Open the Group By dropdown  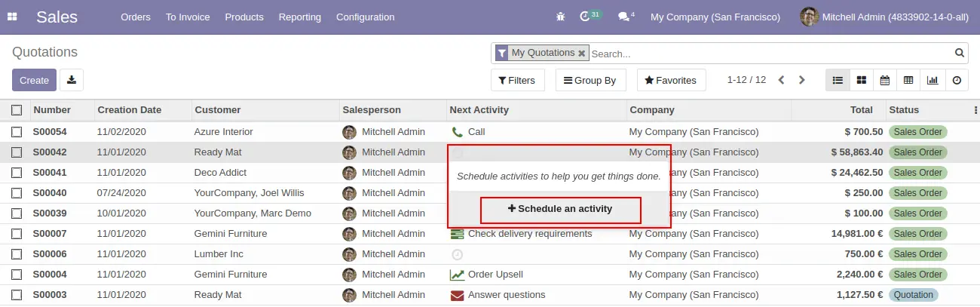coord(591,80)
